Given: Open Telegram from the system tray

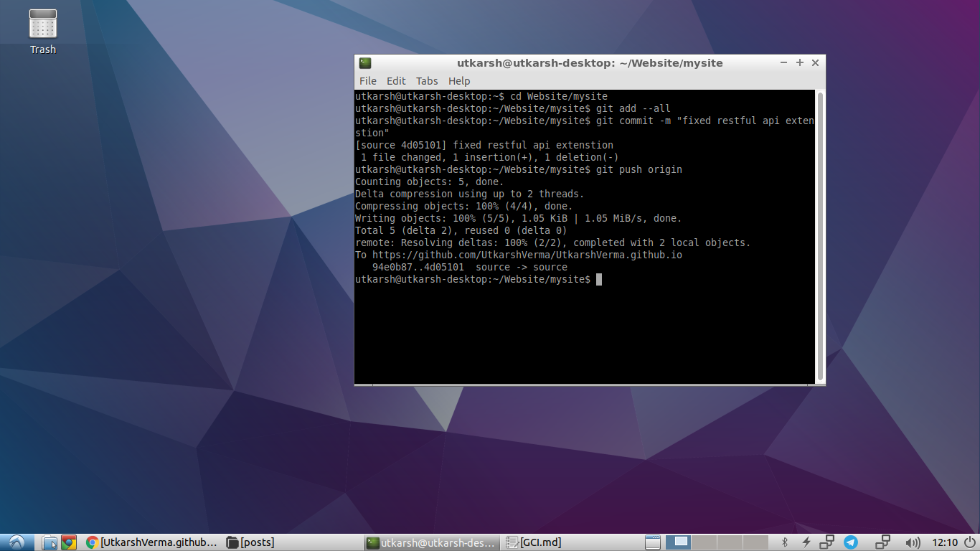Looking at the screenshot, I should pyautogui.click(x=850, y=542).
